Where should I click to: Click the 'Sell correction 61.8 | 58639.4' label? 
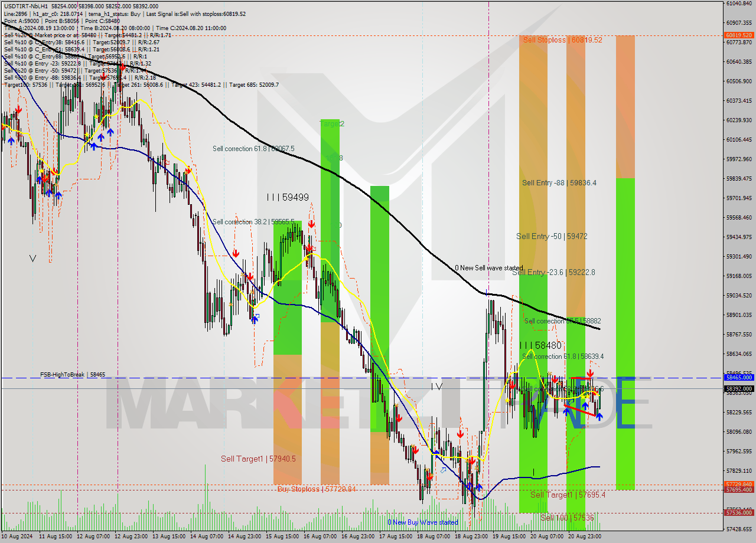563,356
